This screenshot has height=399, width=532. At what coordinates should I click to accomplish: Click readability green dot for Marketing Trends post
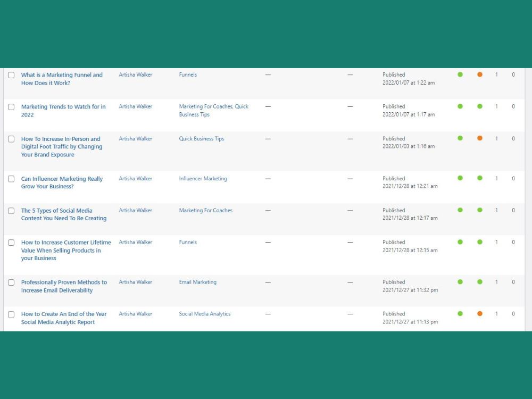click(480, 106)
